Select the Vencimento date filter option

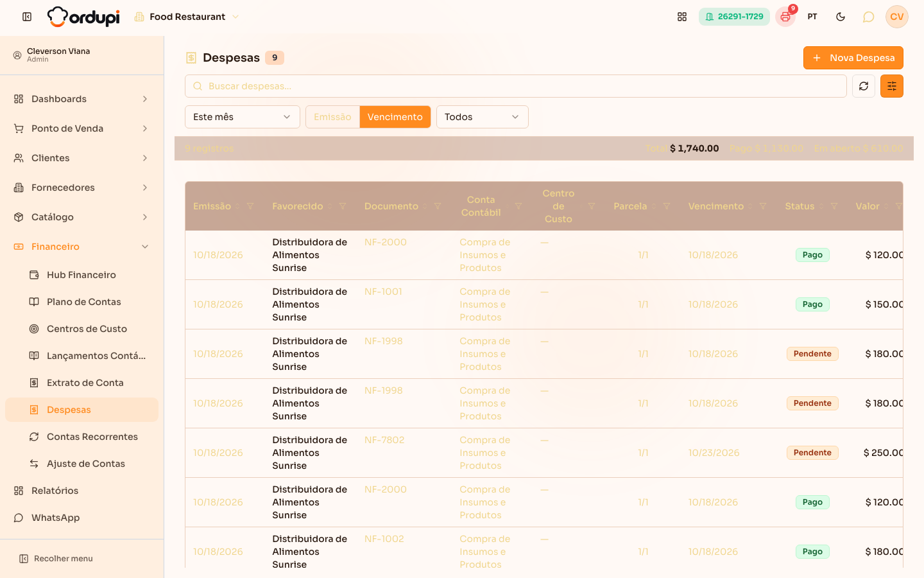395,117
